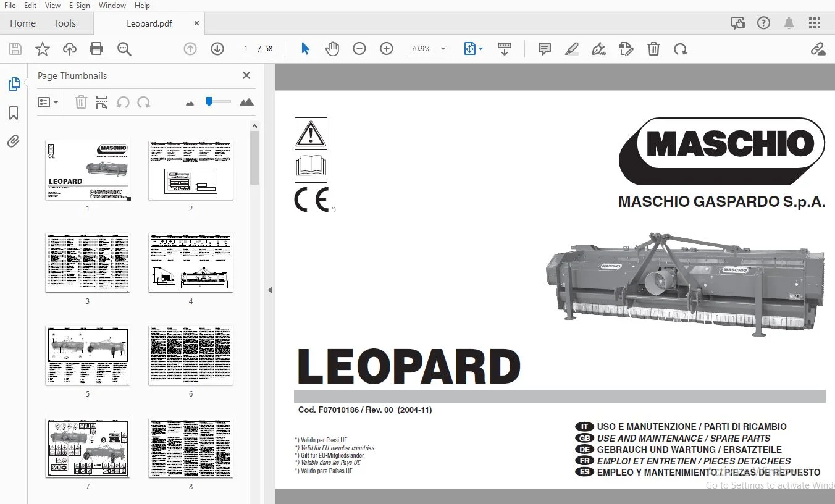Screen dimensions: 835x504
Task: View notifications bell
Action: coord(789,23)
